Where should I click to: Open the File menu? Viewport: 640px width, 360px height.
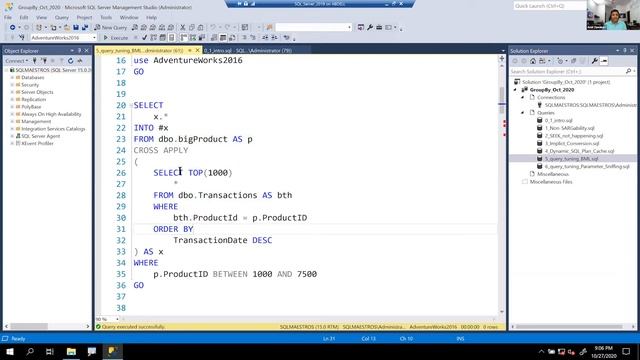point(8,18)
